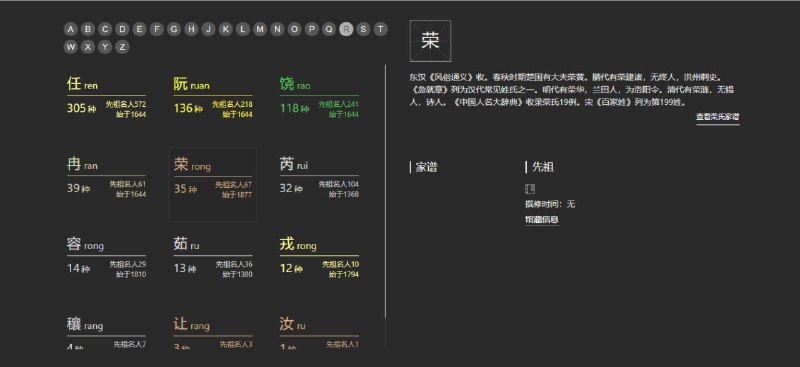800x367 pixels.
Task: Show surnames under letter O
Action: (294, 29)
